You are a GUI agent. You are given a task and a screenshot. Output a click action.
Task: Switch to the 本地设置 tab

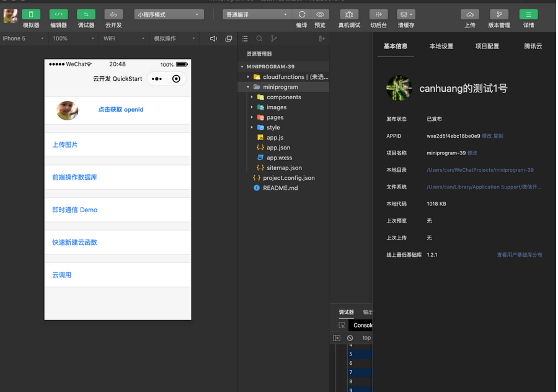coord(441,46)
